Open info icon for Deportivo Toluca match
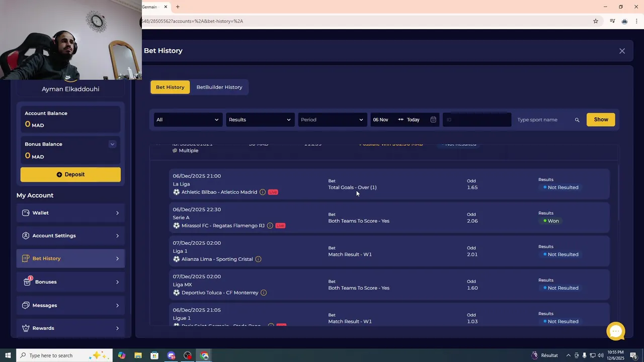Viewport: 644px width, 362px height. (x=264, y=293)
